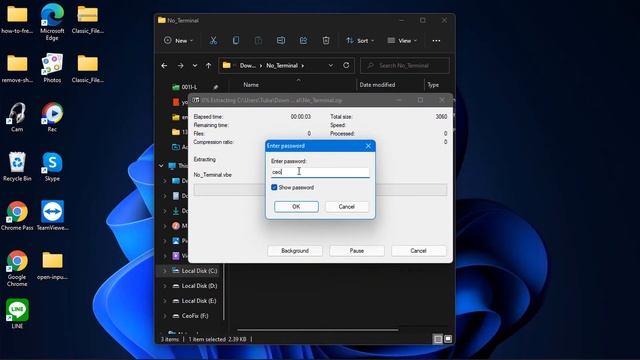Screen dimensions: 640x360
Task: Close the Enter password dialog with X
Action: (x=368, y=146)
